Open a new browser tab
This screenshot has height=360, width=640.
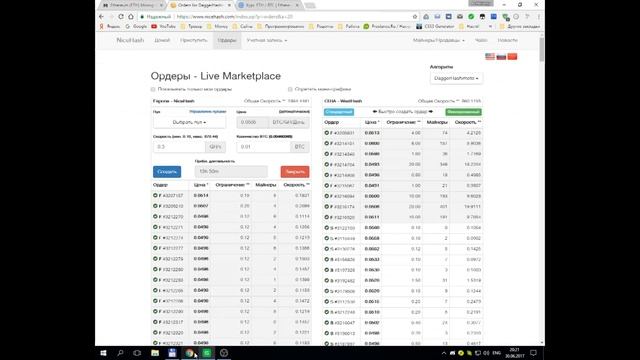[x=310, y=5]
